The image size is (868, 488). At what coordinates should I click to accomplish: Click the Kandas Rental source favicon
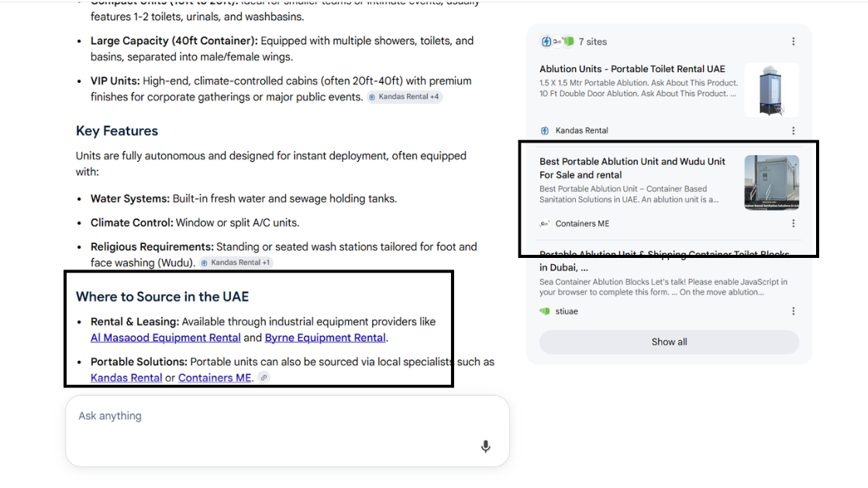pos(545,131)
